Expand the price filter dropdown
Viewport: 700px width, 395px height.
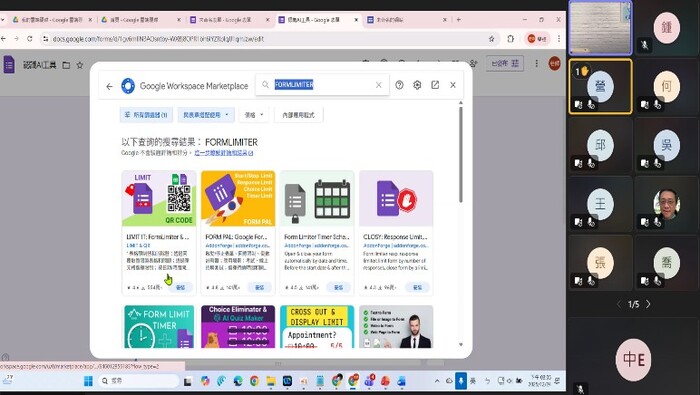(x=254, y=115)
